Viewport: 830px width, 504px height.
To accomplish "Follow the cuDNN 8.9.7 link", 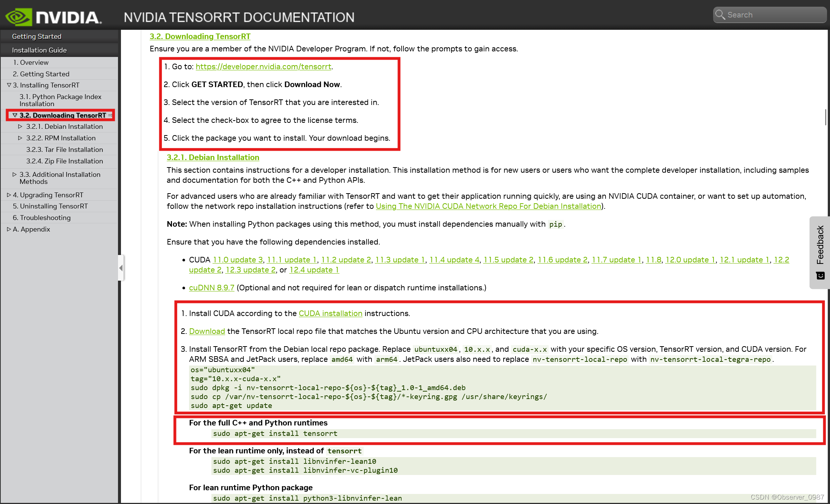I will point(211,288).
